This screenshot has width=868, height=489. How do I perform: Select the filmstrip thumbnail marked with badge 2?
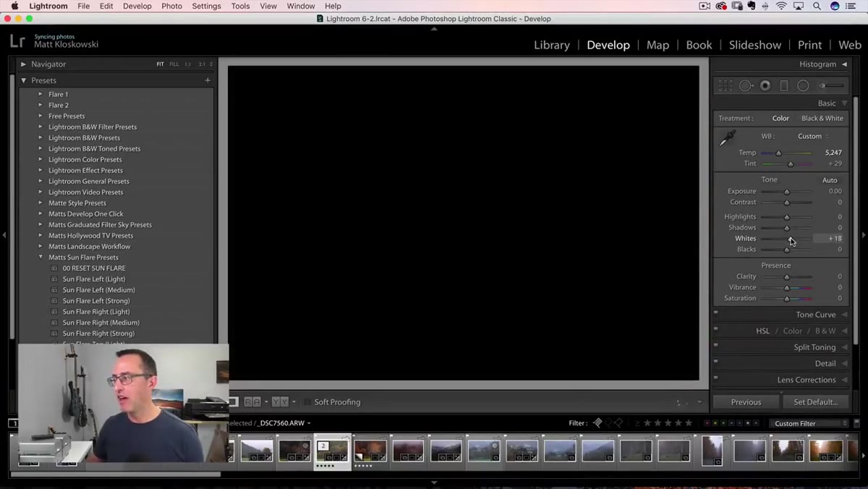pyautogui.click(x=332, y=452)
